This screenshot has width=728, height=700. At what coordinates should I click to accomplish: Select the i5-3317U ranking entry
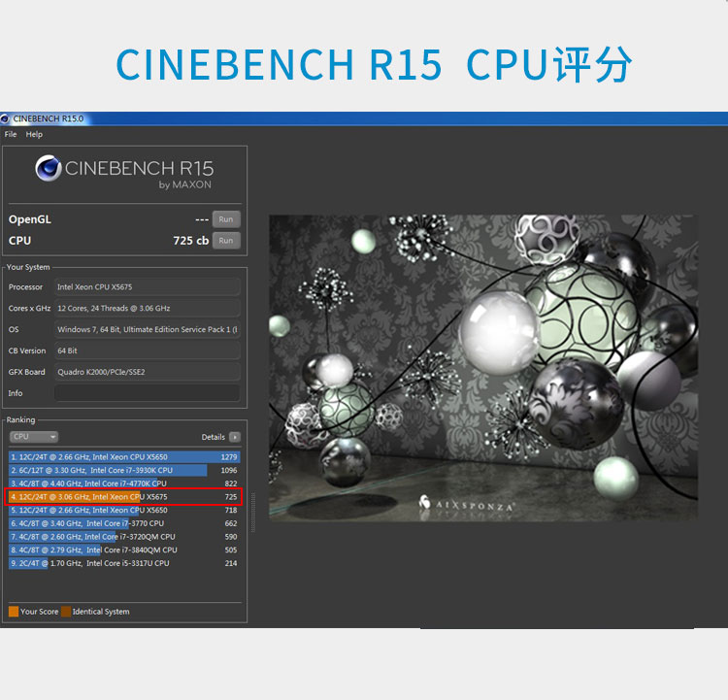coord(124,563)
